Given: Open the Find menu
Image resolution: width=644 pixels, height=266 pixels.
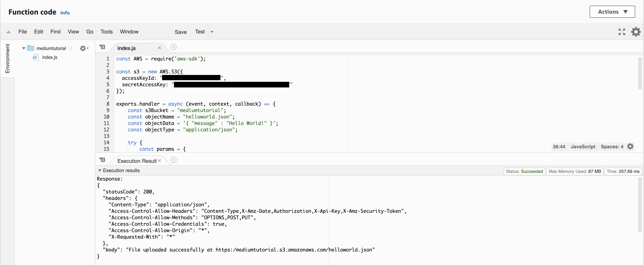Looking at the screenshot, I should (x=55, y=32).
